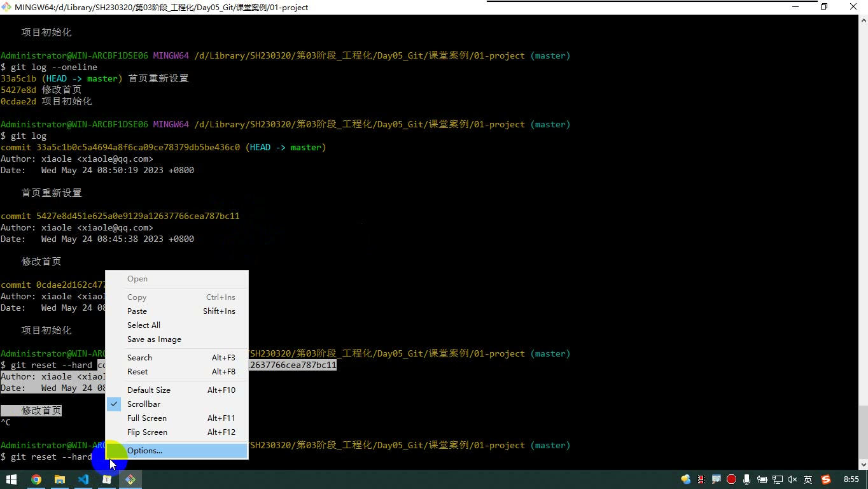Viewport: 868px width, 489px height.
Task: Open the Sogou input method tray icon
Action: click(826, 479)
